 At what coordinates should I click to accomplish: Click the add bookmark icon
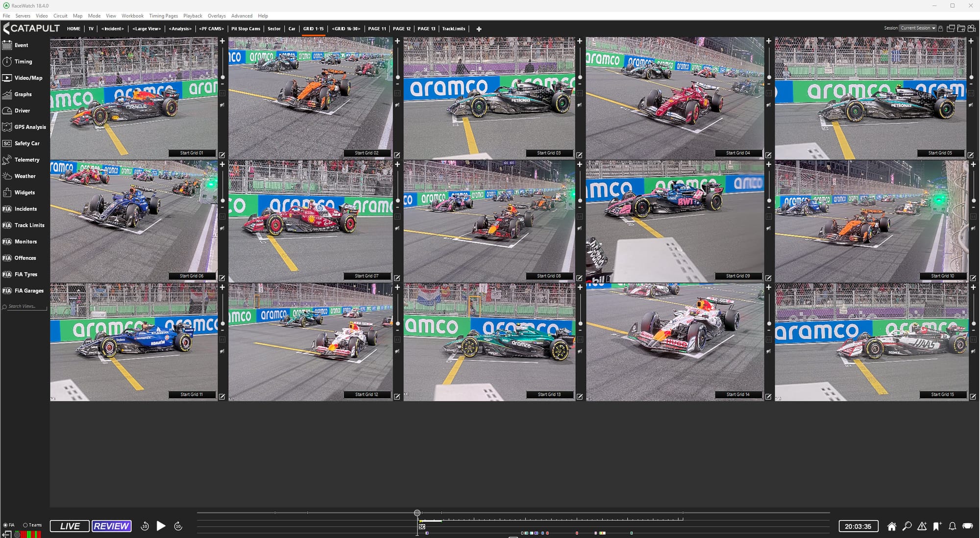(x=937, y=526)
